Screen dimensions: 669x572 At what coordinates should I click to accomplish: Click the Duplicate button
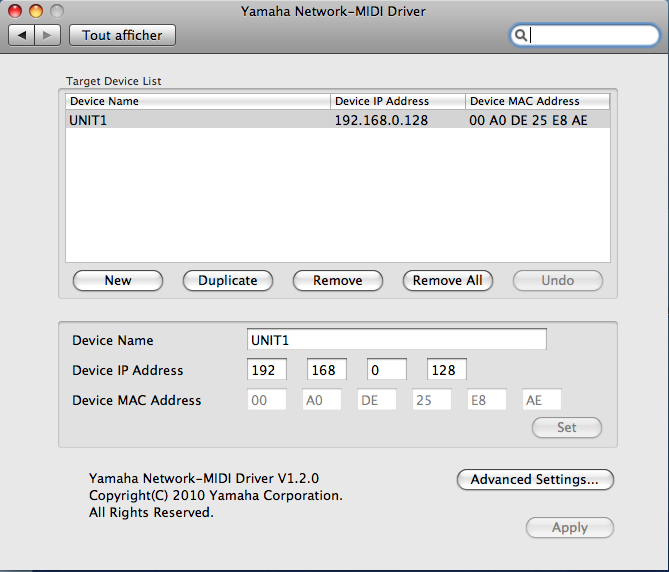point(228,281)
